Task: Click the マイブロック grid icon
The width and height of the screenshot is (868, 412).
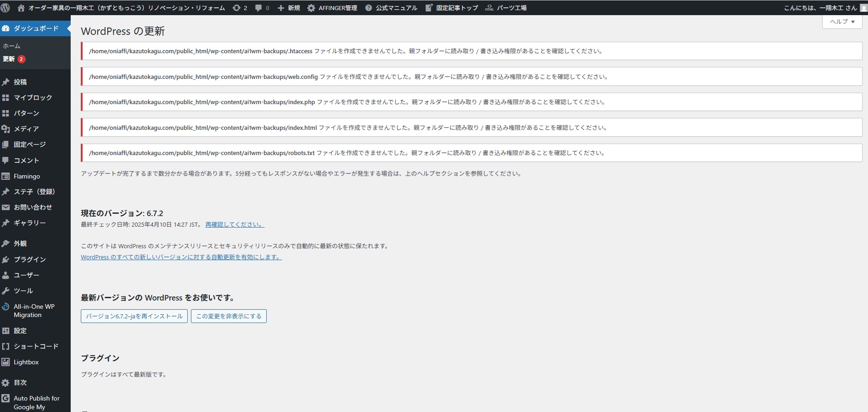Action: 6,98
